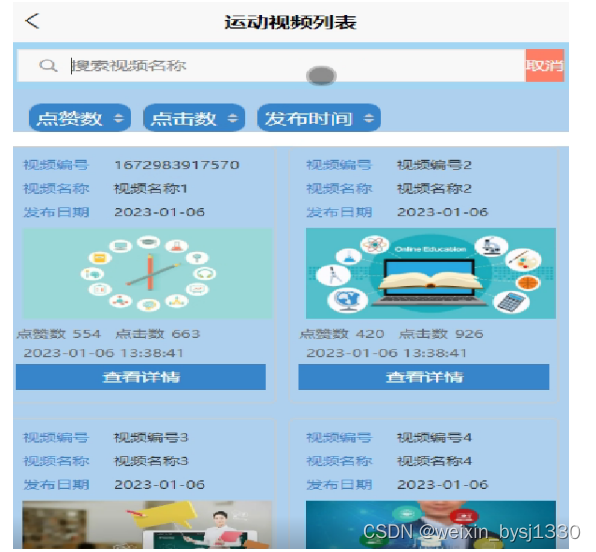Toggle sort arrows on 发布时间 chip
Viewport: 596px width, 552px height.
coord(368,118)
